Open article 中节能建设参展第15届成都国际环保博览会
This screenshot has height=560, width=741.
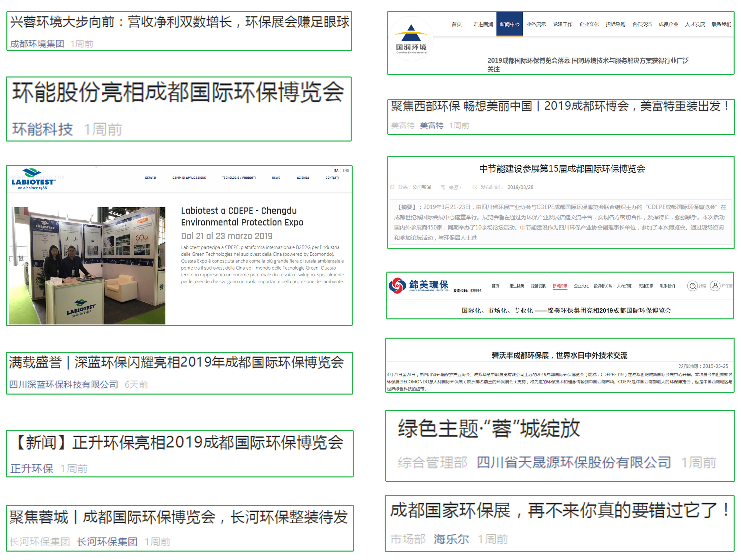pos(562,168)
